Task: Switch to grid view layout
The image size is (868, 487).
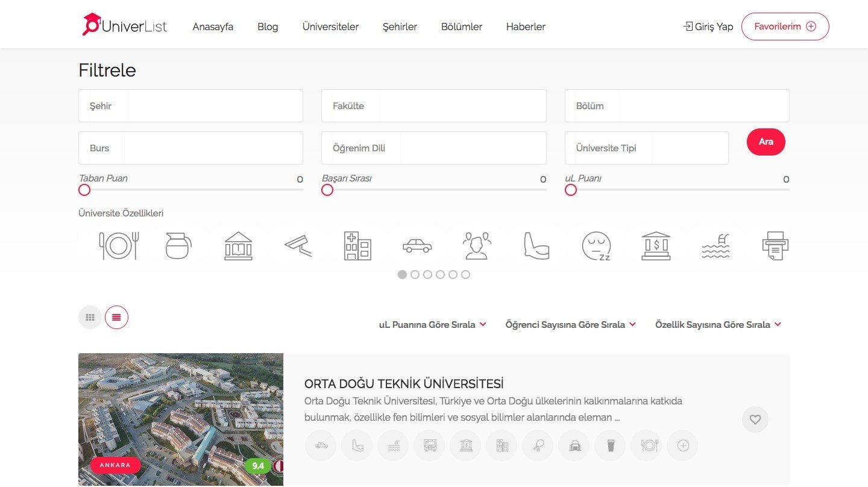Action: pos(90,317)
